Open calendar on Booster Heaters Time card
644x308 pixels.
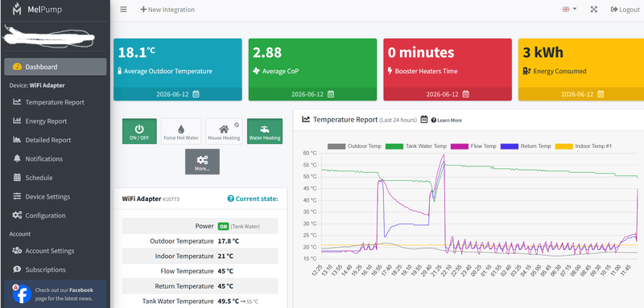465,94
